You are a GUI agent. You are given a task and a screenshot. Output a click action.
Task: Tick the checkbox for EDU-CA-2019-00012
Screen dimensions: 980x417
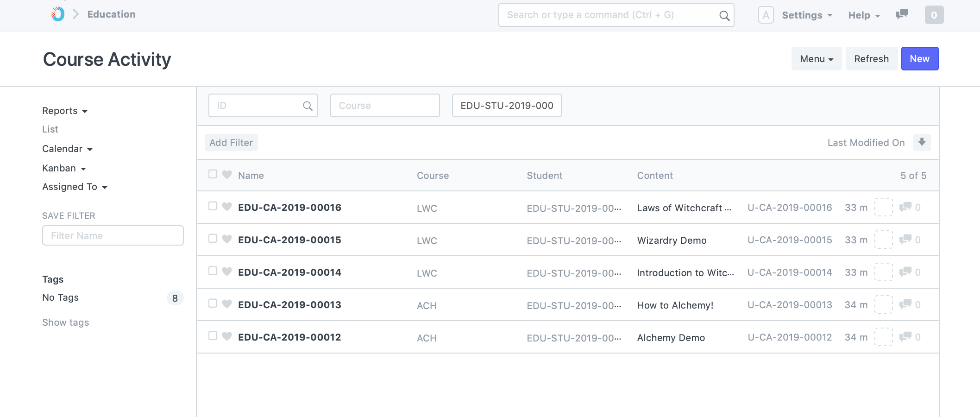tap(213, 336)
